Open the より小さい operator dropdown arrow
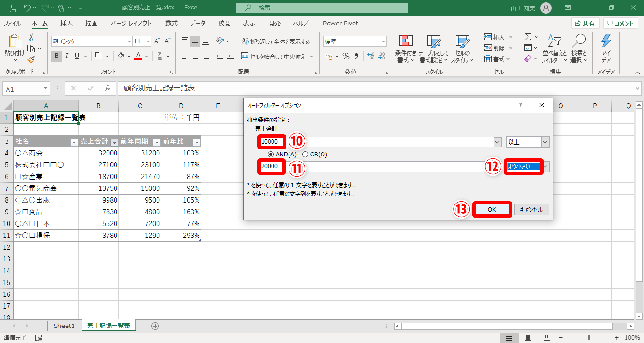 pos(546,166)
